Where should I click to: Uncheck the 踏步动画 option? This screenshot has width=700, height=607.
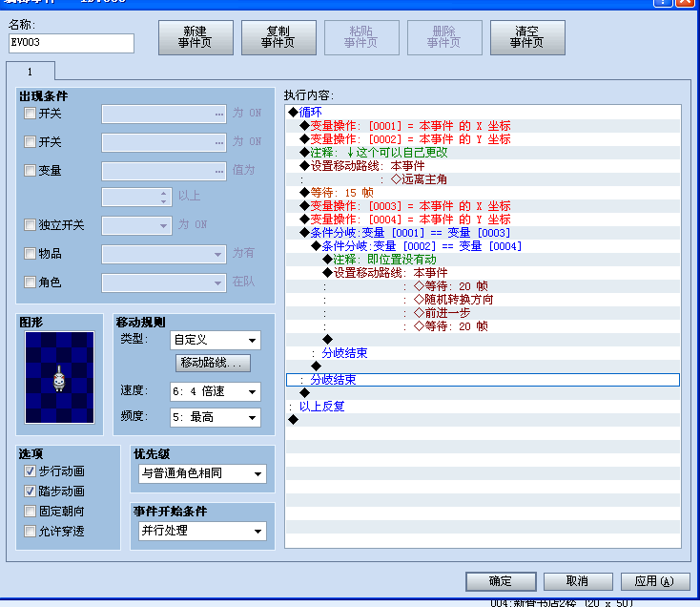pyautogui.click(x=30, y=491)
